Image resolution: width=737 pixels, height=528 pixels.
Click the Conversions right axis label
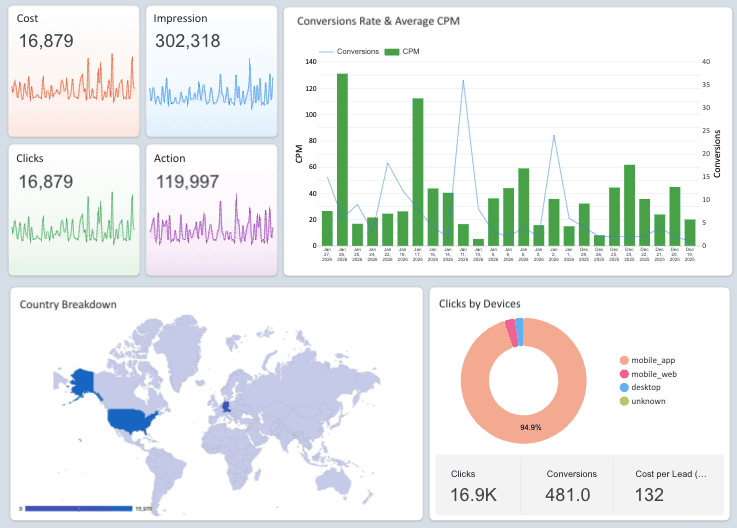pyautogui.click(x=717, y=154)
